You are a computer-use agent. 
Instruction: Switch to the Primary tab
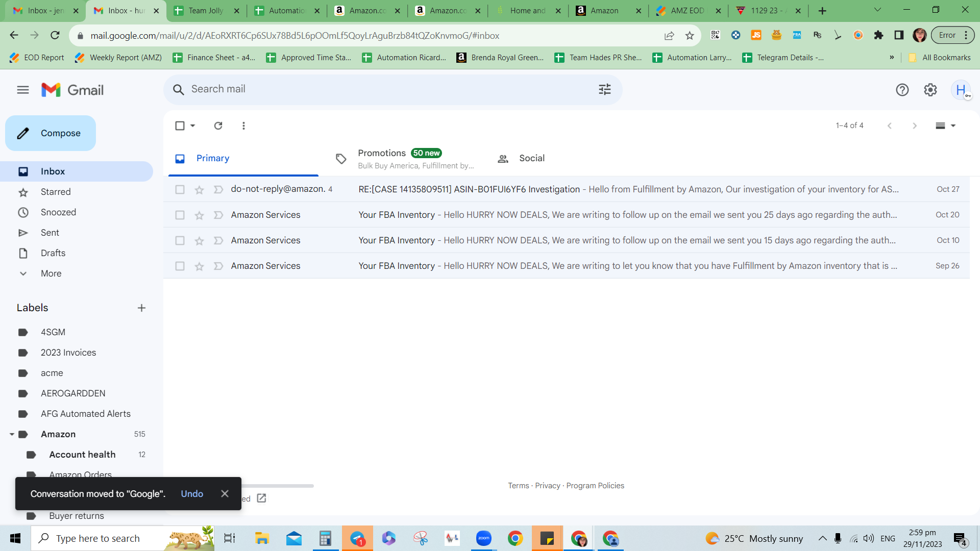pyautogui.click(x=243, y=159)
